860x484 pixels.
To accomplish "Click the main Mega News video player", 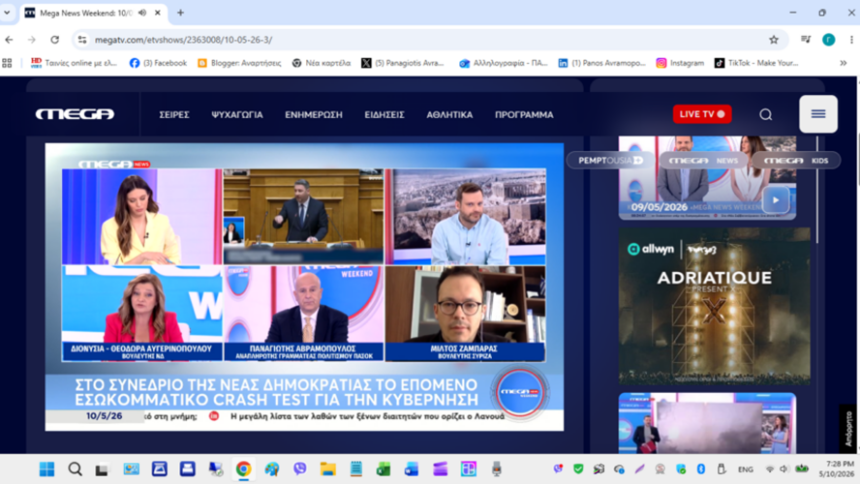I will point(304,286).
